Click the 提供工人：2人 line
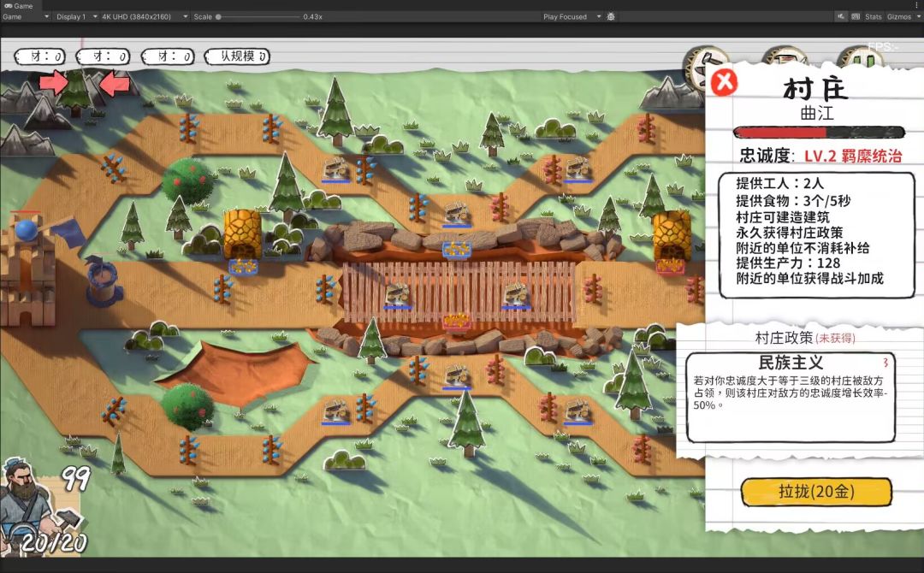The height and width of the screenshot is (573, 924). 779,183
